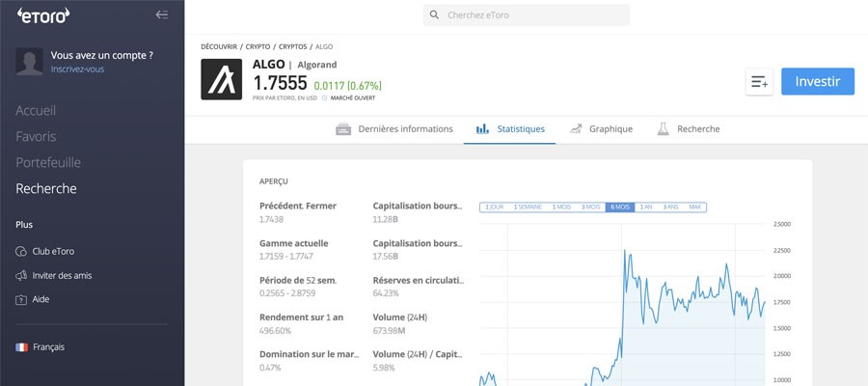
Task: Open Portefeuille in the sidebar
Action: [48, 162]
